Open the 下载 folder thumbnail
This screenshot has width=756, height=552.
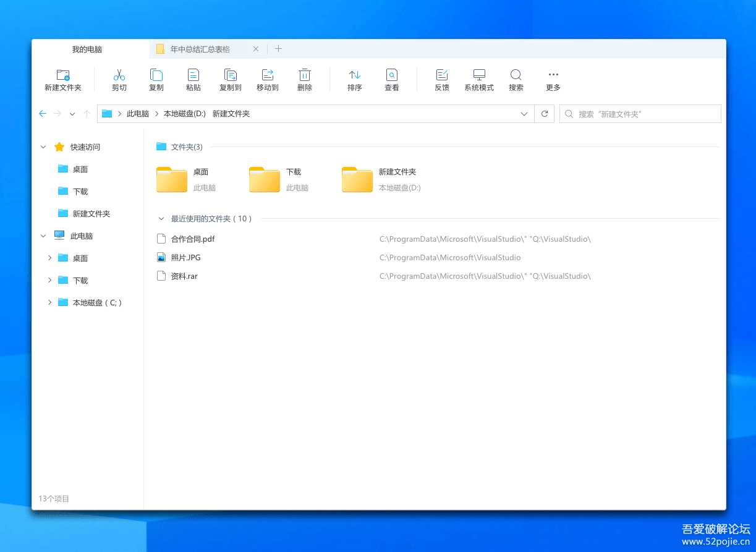coord(265,180)
